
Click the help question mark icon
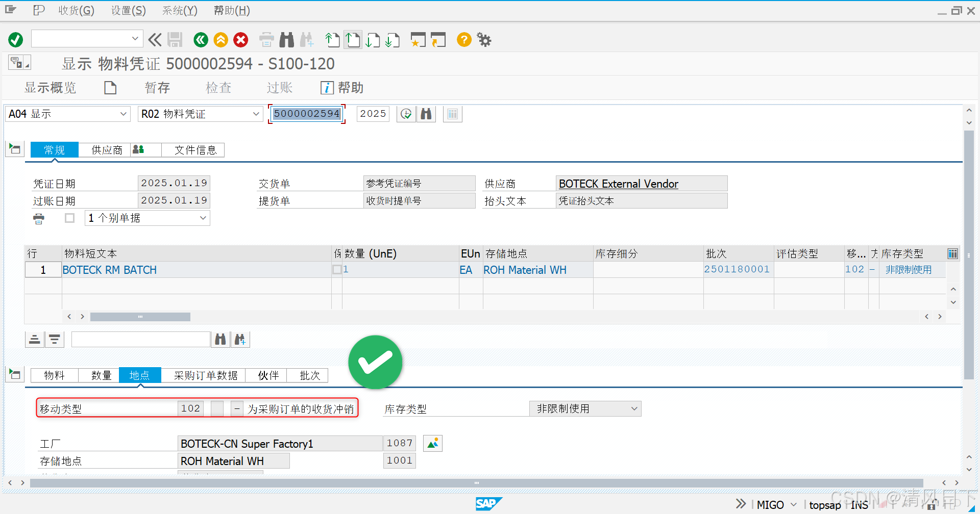tap(463, 40)
